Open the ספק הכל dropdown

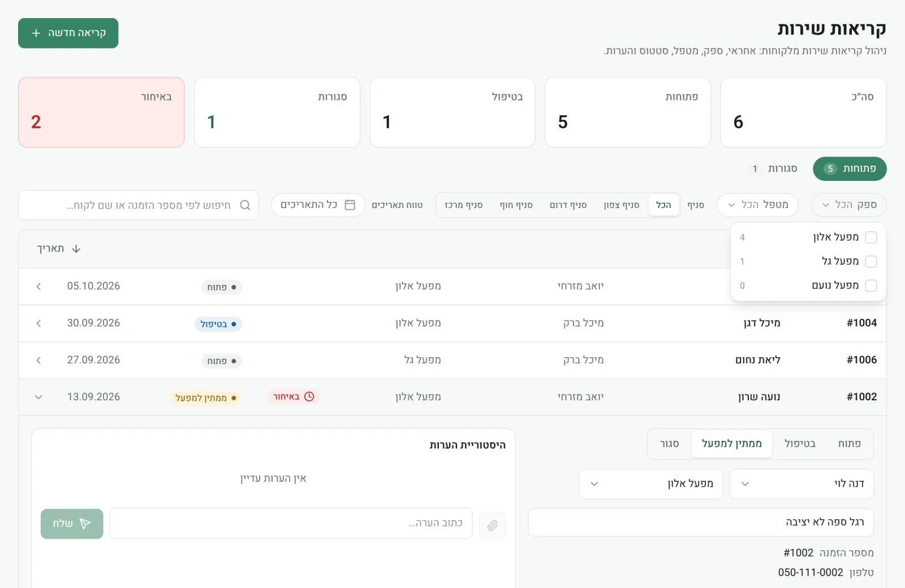[848, 205]
